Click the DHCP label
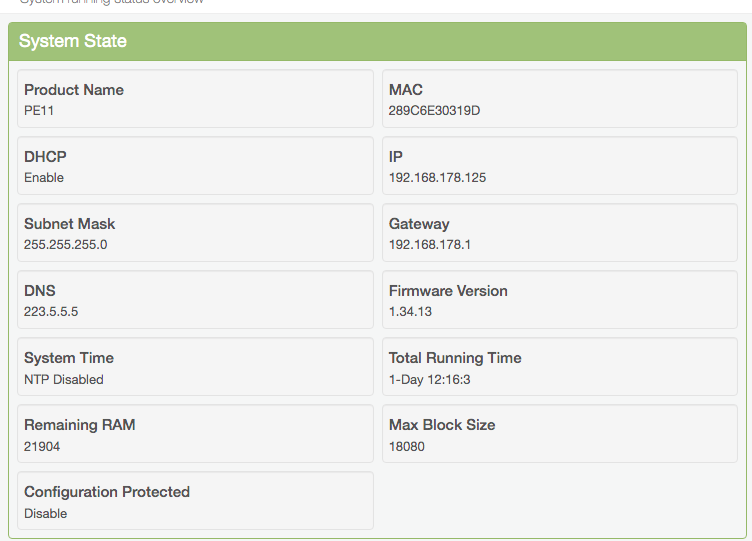This screenshot has width=752, height=541. pos(45,157)
